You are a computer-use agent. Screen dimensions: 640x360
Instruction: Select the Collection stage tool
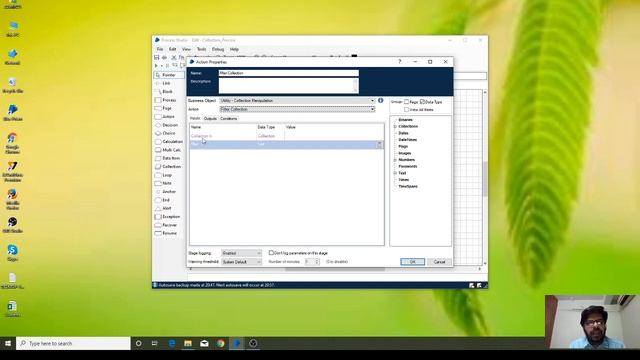[169, 167]
